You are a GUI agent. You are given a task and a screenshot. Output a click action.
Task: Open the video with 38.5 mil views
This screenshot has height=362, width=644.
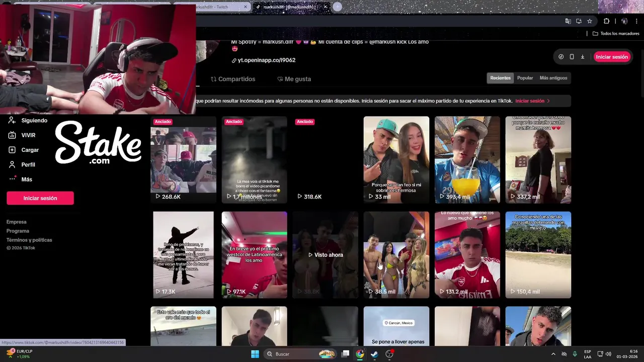click(x=396, y=255)
